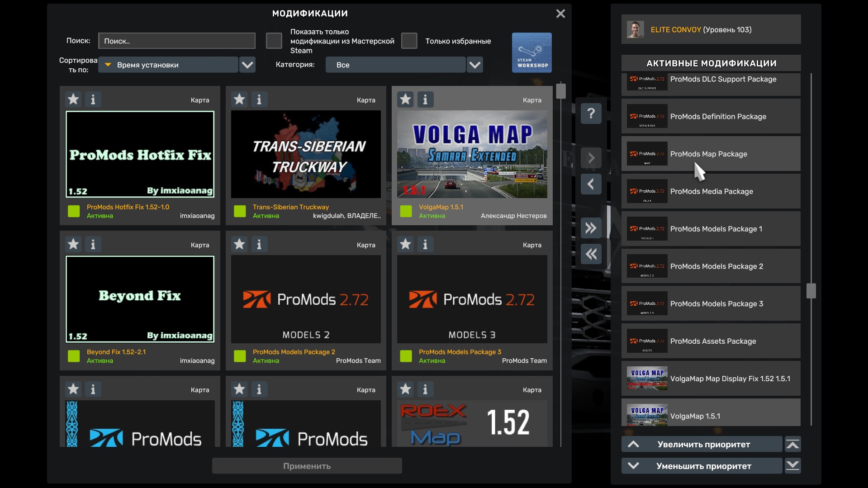Activate all mods with double right arrow

[x=591, y=228]
